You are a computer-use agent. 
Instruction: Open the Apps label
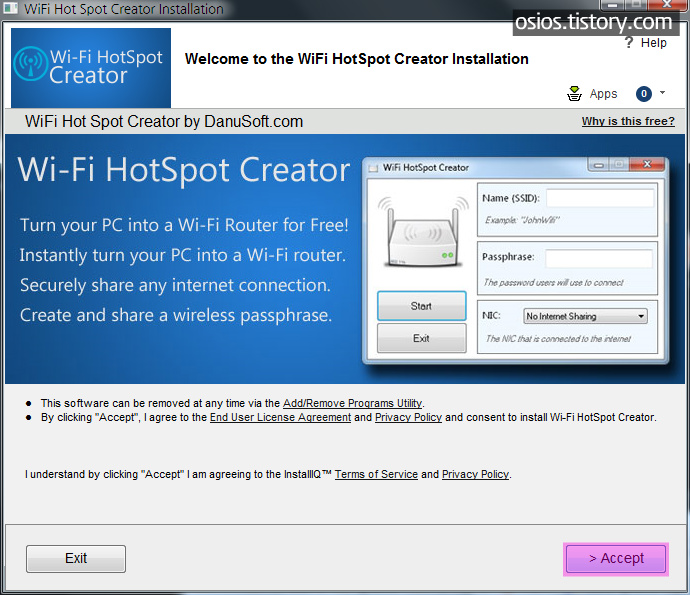tap(603, 94)
